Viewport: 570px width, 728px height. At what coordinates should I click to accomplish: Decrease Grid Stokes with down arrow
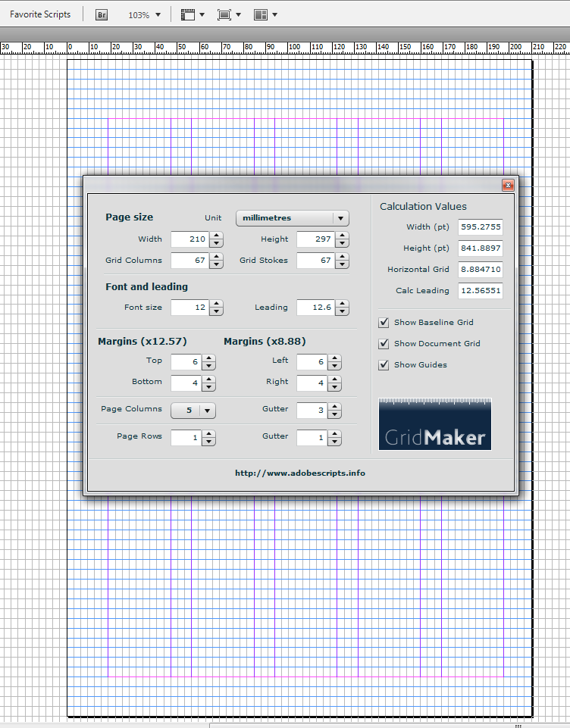click(342, 264)
